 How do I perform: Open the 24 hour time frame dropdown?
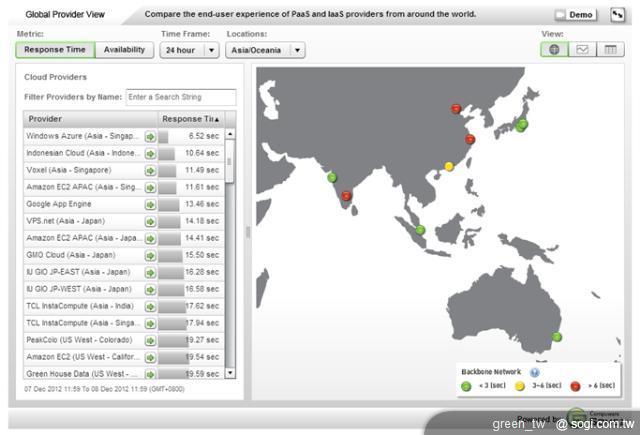(x=189, y=50)
